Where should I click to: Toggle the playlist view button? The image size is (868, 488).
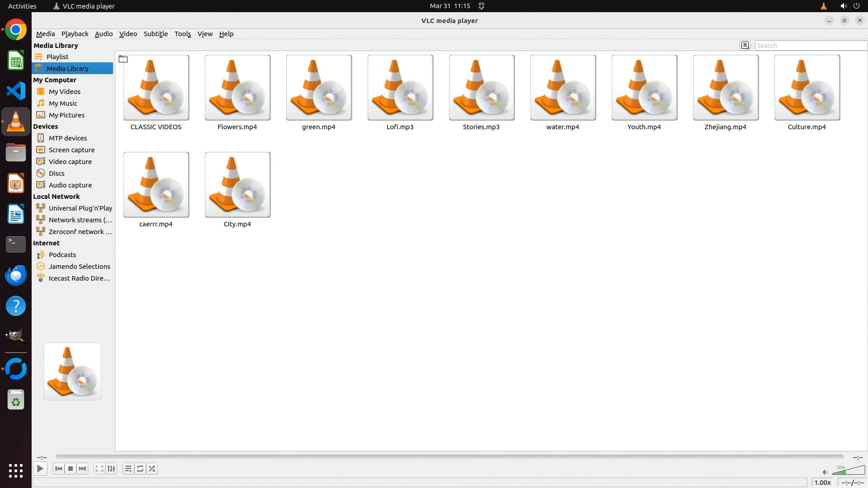click(x=128, y=469)
